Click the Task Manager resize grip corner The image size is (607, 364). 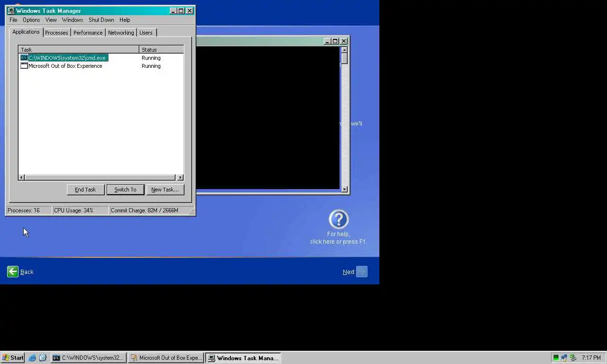coord(192,211)
